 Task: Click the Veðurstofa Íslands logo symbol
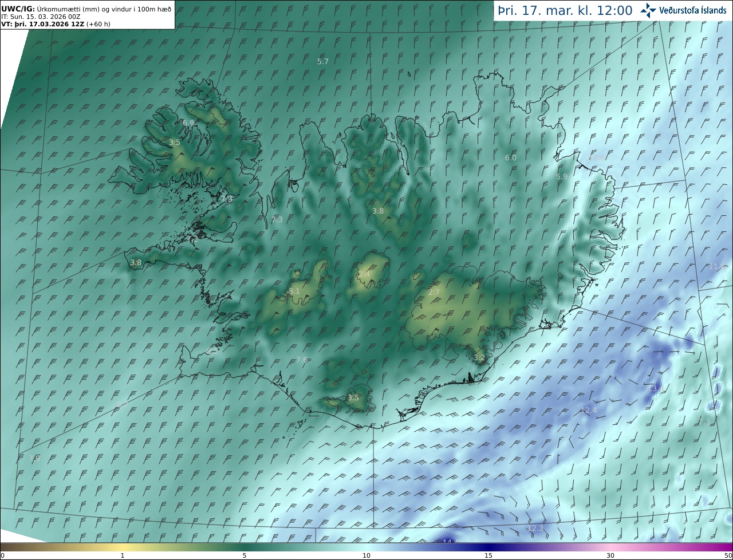click(x=649, y=10)
